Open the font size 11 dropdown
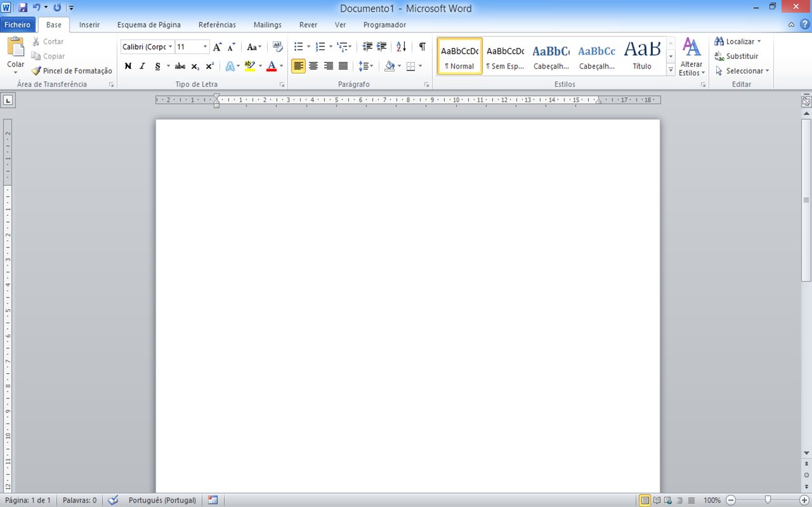Image resolution: width=812 pixels, height=507 pixels. [205, 47]
